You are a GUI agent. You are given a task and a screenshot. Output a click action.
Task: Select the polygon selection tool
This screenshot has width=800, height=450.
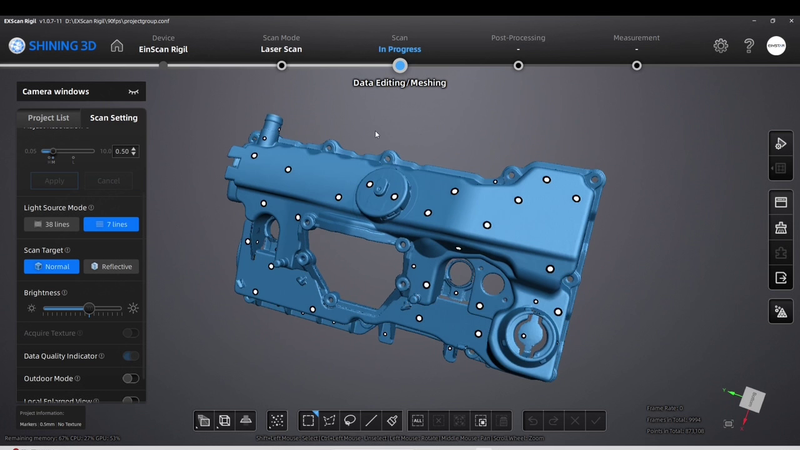click(x=329, y=421)
